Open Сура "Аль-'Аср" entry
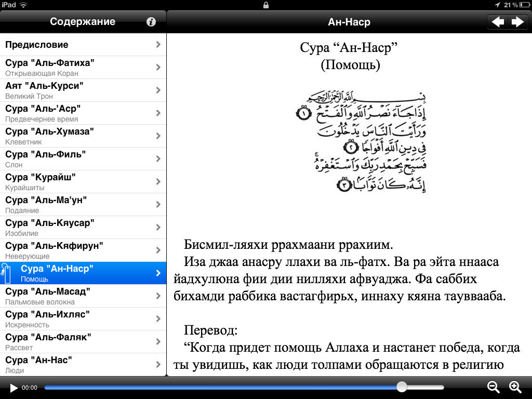 pyautogui.click(x=83, y=113)
